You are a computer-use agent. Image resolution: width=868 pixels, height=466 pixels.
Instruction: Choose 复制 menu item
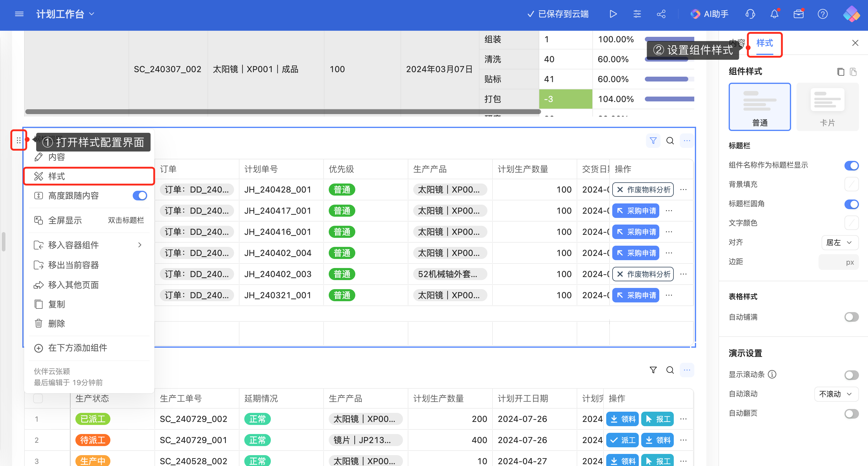[x=89, y=304]
